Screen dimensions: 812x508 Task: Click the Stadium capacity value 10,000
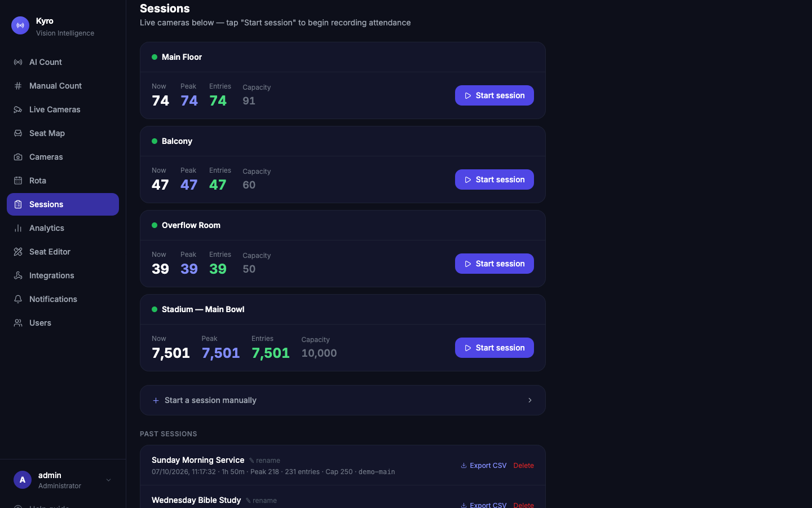(319, 353)
